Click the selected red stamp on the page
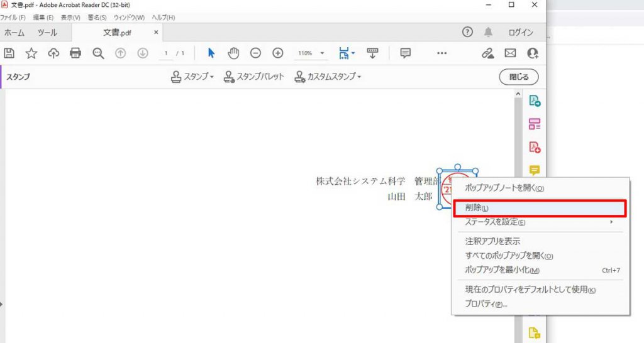This screenshot has width=644, height=343. coord(446,188)
